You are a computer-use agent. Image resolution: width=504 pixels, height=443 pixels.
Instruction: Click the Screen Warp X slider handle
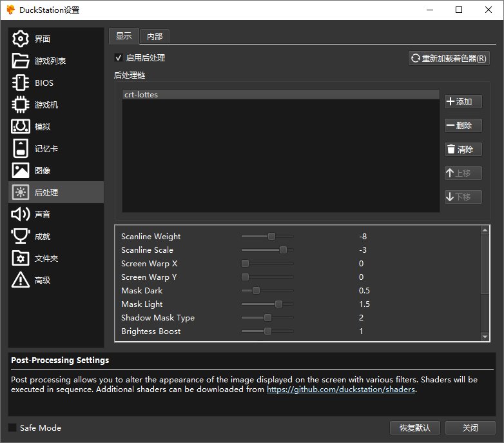[x=246, y=263]
